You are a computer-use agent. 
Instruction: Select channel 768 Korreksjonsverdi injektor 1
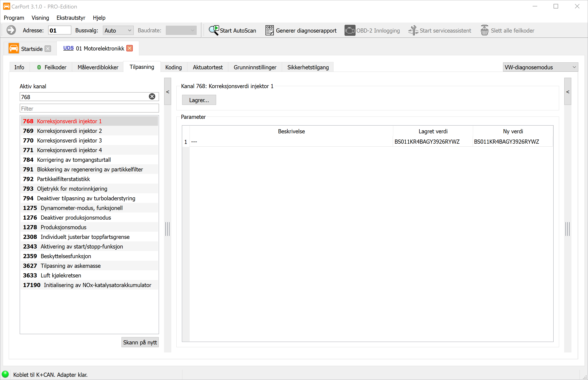[x=89, y=121]
